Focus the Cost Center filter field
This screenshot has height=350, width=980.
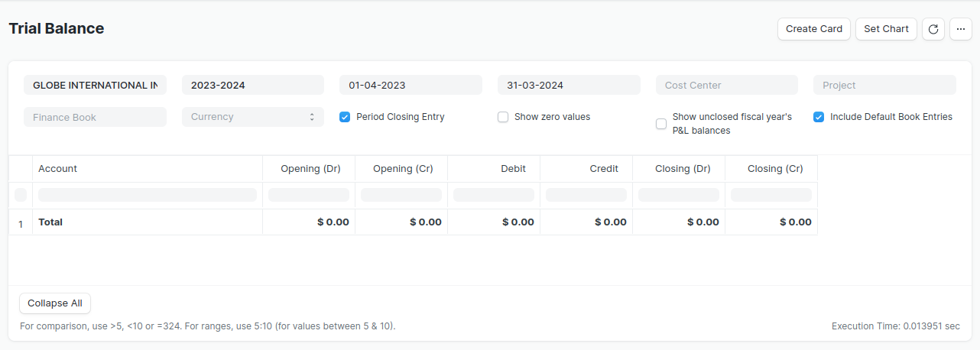pos(726,85)
